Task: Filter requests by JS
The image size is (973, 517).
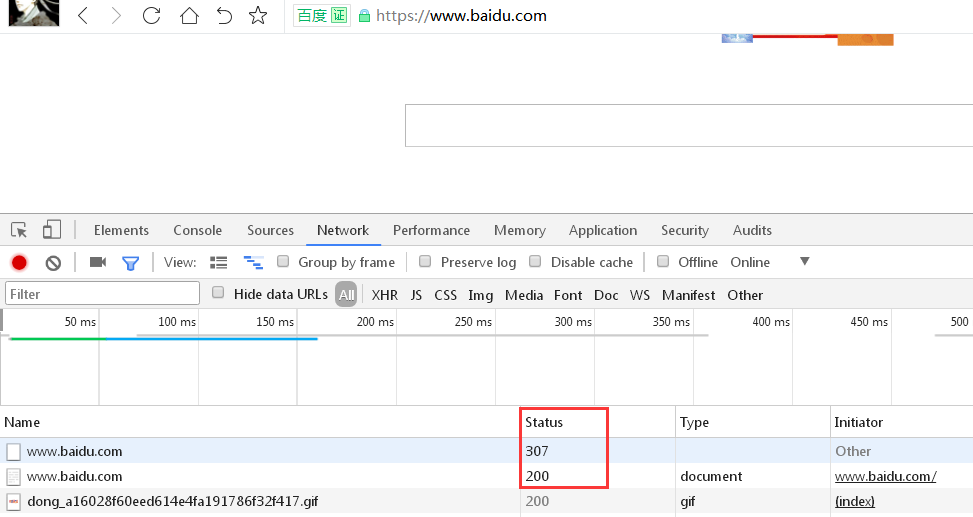Action: [416, 295]
